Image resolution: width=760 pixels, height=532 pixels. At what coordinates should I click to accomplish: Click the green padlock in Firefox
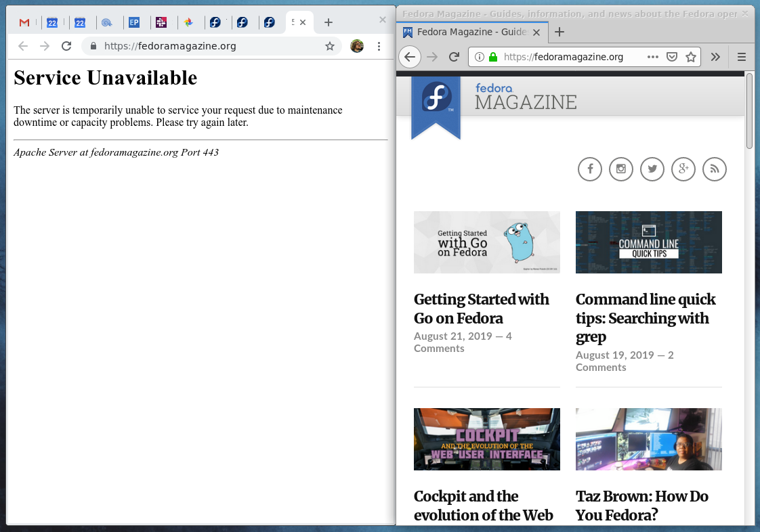[x=493, y=57]
